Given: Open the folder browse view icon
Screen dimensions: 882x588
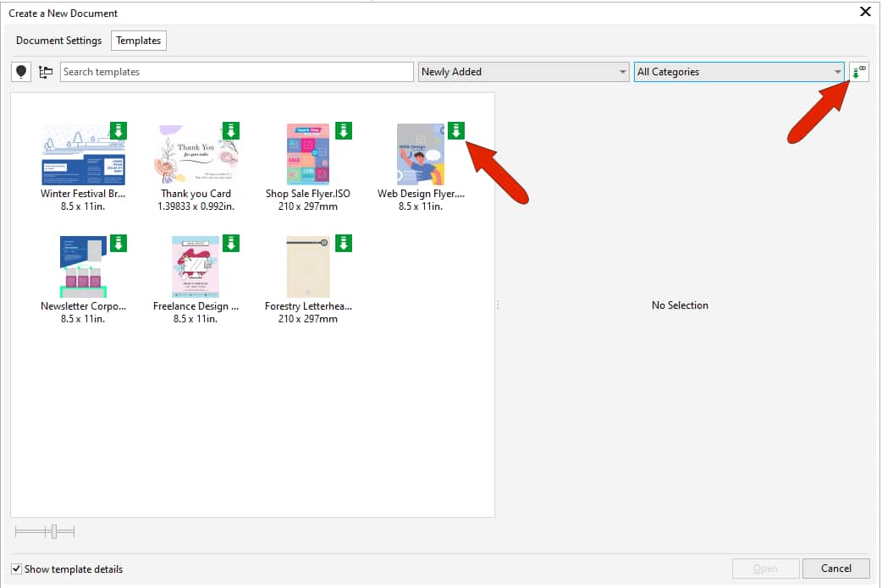Looking at the screenshot, I should [x=46, y=71].
